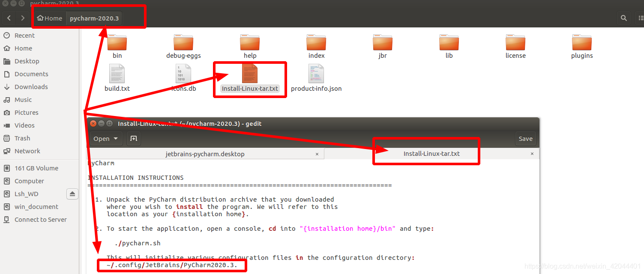Open the lib folder
This screenshot has height=274, width=644.
point(449,43)
